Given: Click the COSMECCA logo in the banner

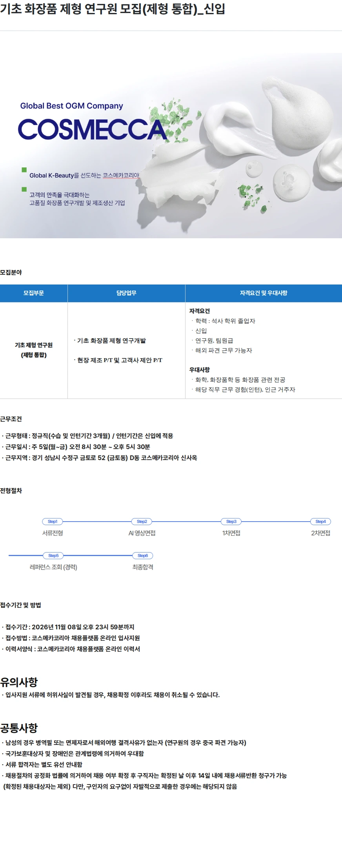Looking at the screenshot, I should click(x=92, y=129).
